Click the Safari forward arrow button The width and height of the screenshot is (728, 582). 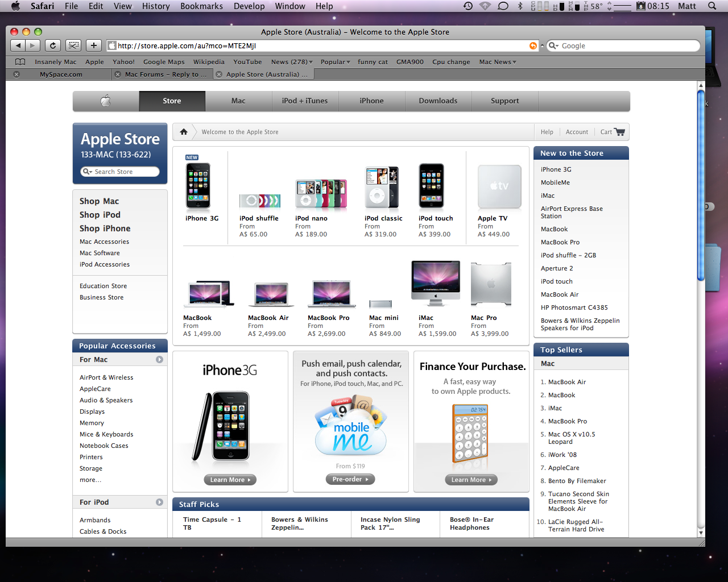tap(33, 45)
